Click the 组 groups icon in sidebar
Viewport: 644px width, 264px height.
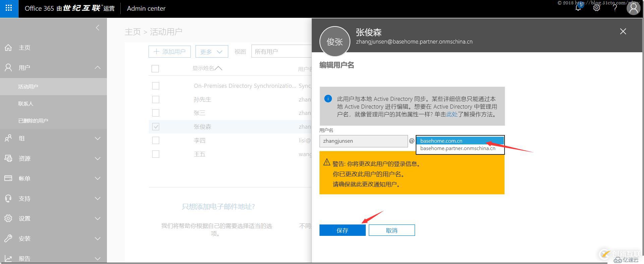(x=8, y=138)
